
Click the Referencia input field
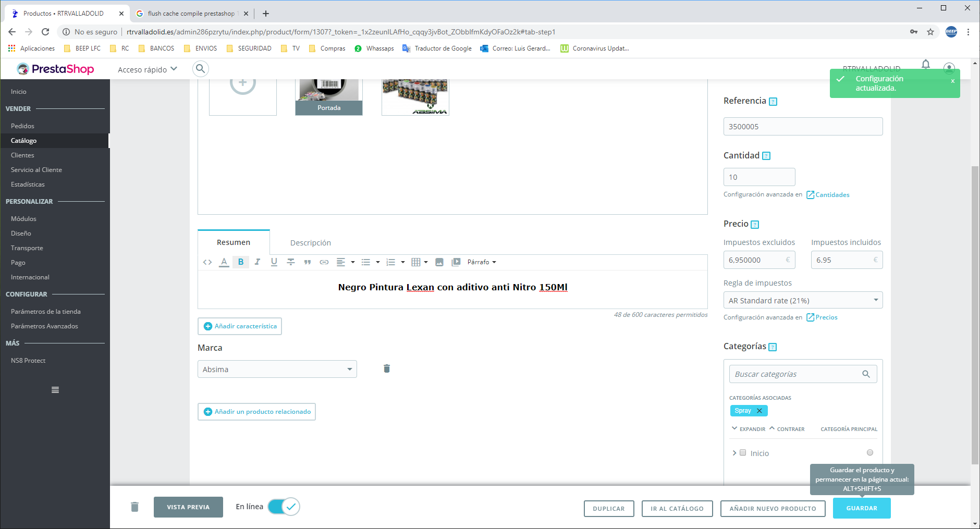803,127
